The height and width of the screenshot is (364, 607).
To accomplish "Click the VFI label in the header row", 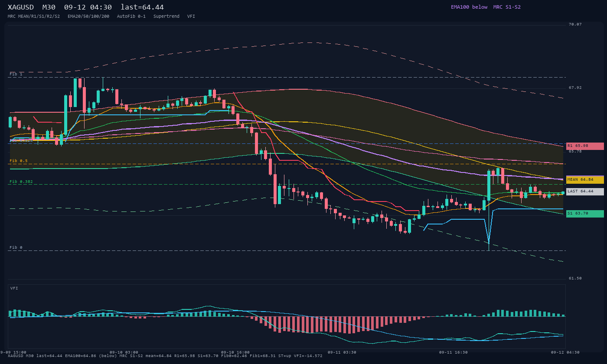I will (191, 16).
